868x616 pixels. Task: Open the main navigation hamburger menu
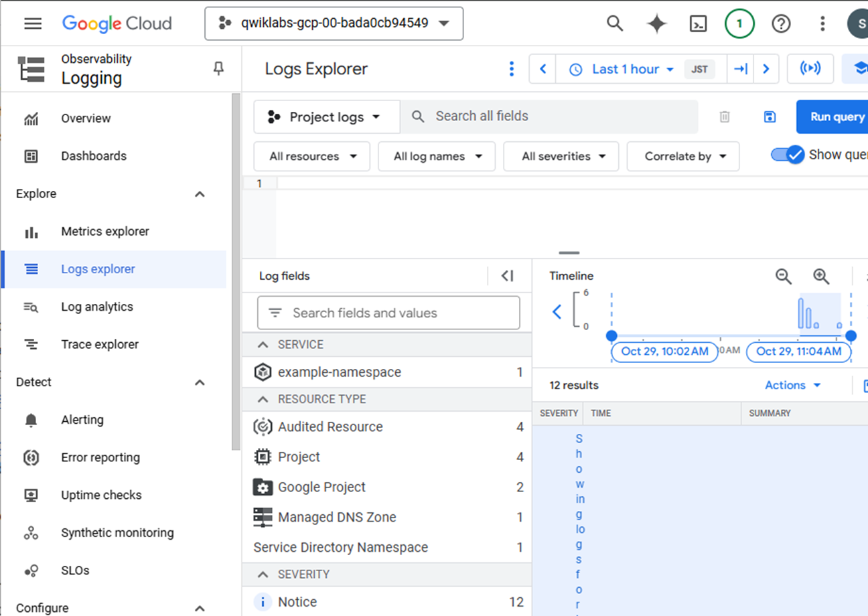33,23
